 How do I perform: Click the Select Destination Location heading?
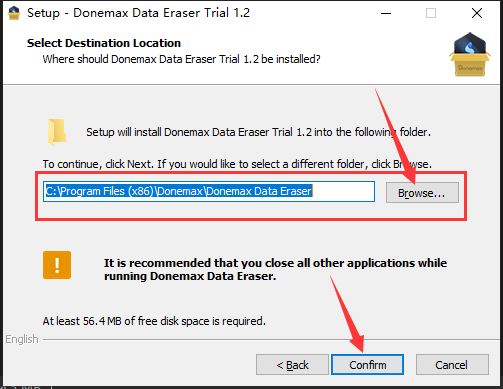click(x=104, y=43)
